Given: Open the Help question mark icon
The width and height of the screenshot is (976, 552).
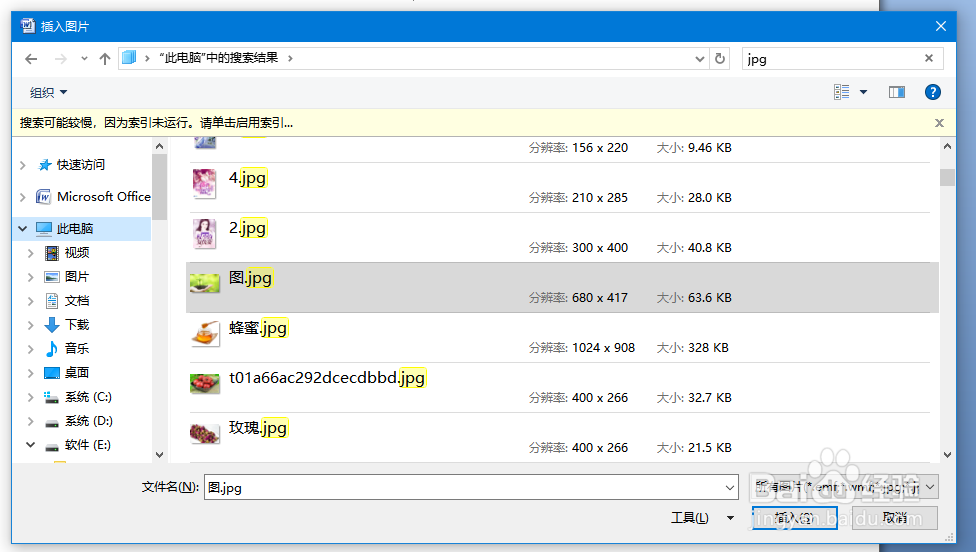Looking at the screenshot, I should coord(933,92).
